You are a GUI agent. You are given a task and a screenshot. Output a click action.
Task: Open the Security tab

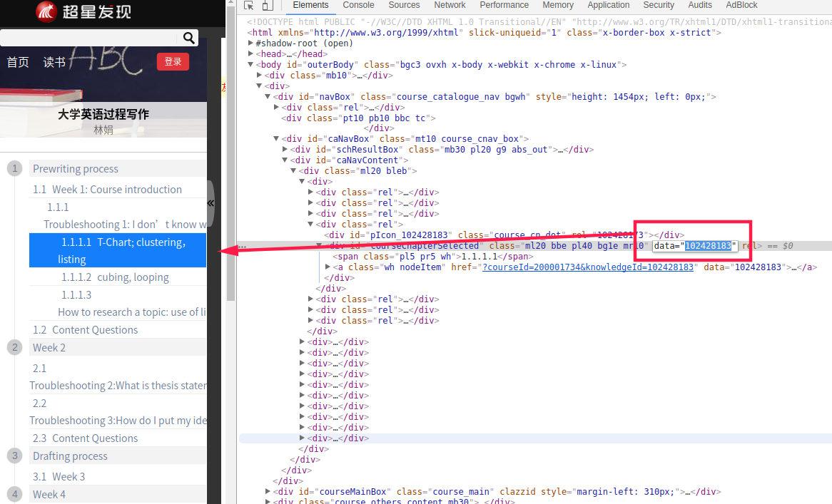[x=659, y=5]
